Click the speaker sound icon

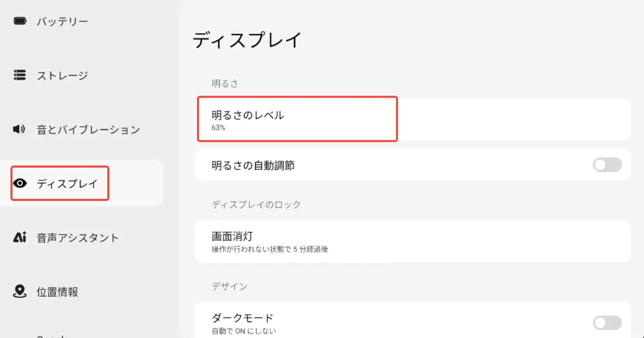pos(19,129)
